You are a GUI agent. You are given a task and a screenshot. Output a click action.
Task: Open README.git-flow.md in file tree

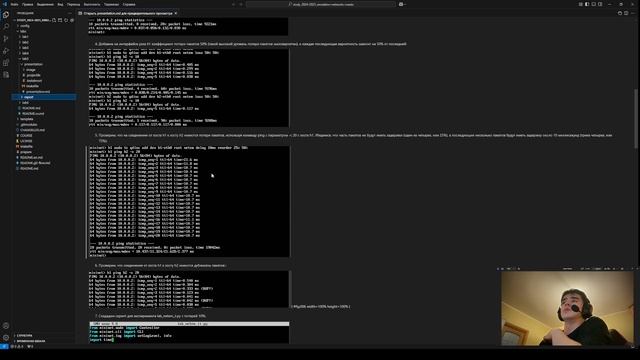coord(35,163)
